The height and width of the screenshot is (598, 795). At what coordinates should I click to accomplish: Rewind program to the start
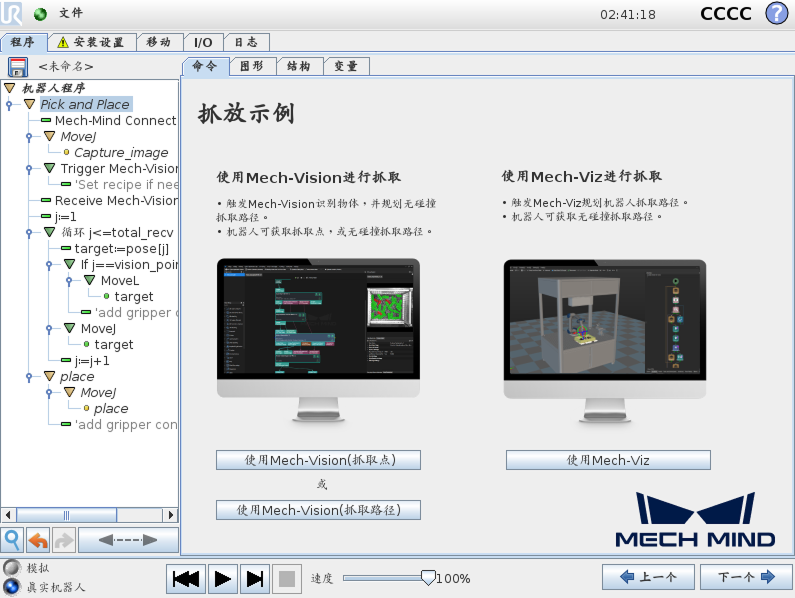pos(186,579)
